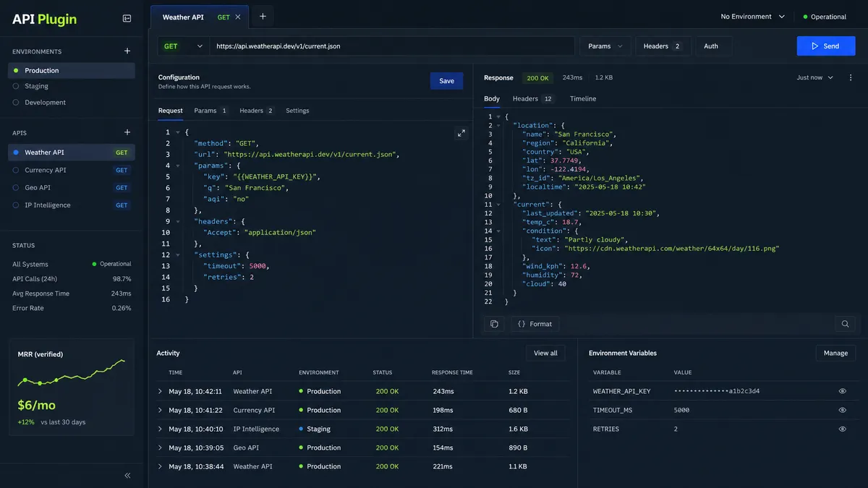Toggle the sidebar panel icon beside API Plugin
Viewport: 868px width, 488px height.
(x=127, y=19)
